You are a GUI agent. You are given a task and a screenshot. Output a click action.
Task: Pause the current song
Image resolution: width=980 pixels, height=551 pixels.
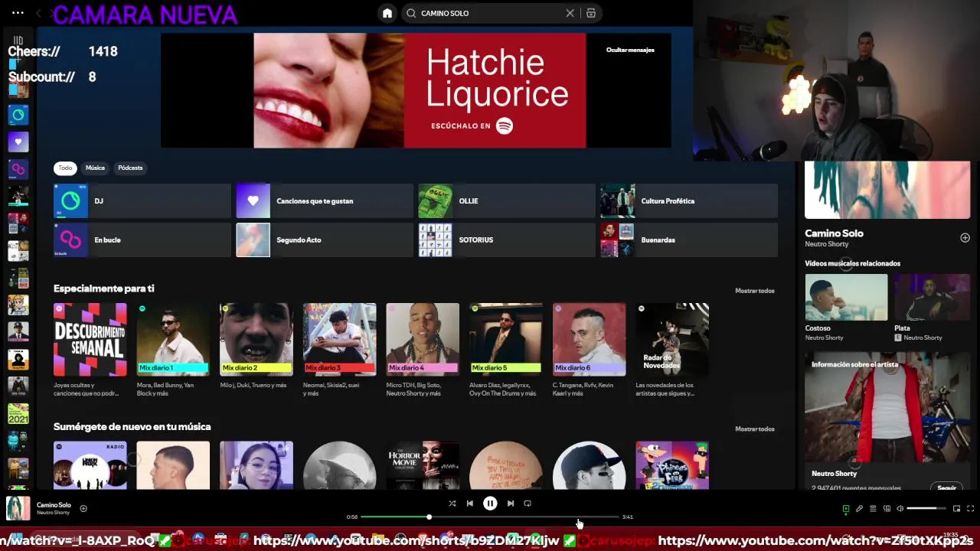point(490,504)
